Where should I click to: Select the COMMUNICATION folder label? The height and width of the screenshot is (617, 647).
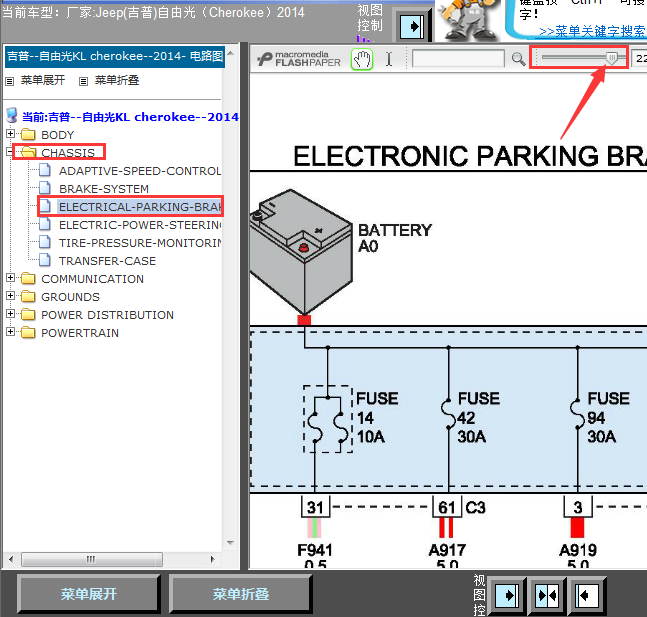point(92,279)
